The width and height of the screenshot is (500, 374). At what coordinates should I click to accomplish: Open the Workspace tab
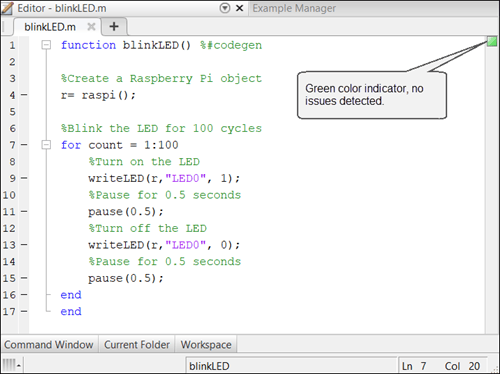tap(206, 345)
